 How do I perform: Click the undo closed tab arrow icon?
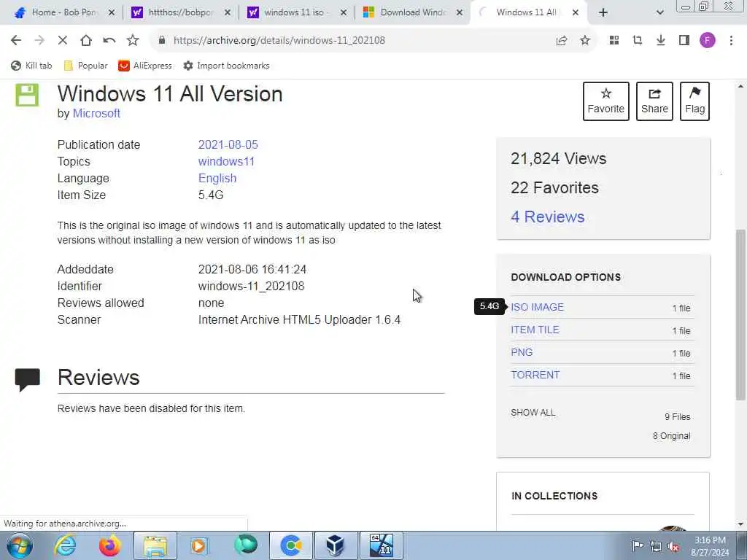coord(109,41)
